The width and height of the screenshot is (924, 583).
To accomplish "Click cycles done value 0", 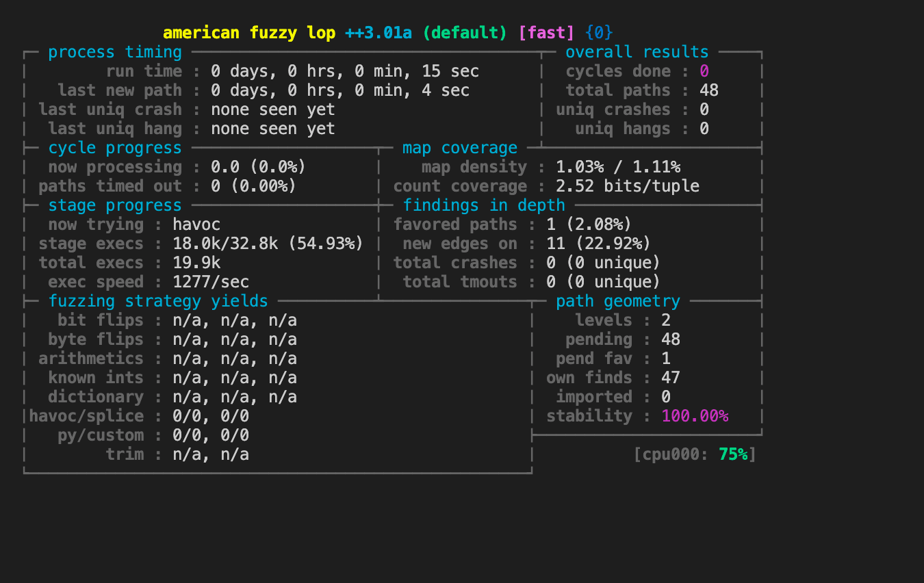I will 704,71.
